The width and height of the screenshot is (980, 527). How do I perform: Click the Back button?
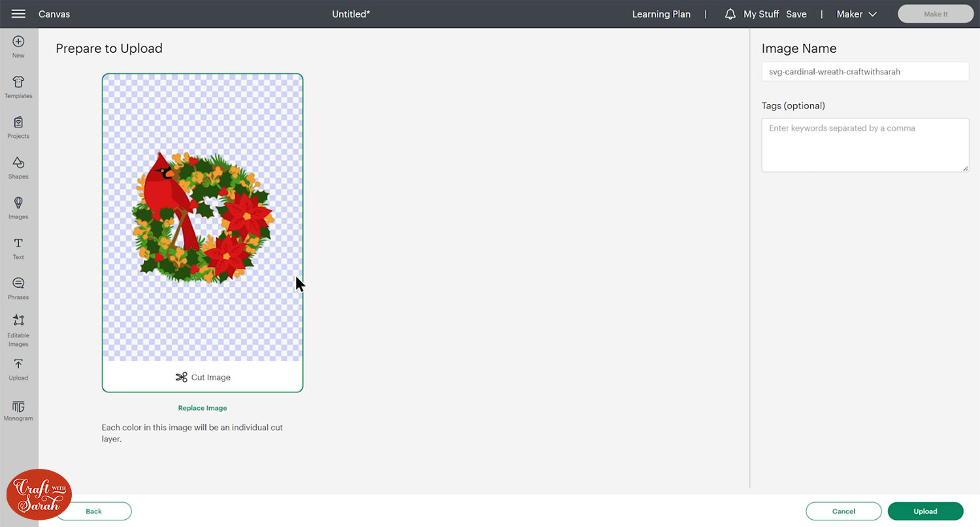(x=93, y=511)
